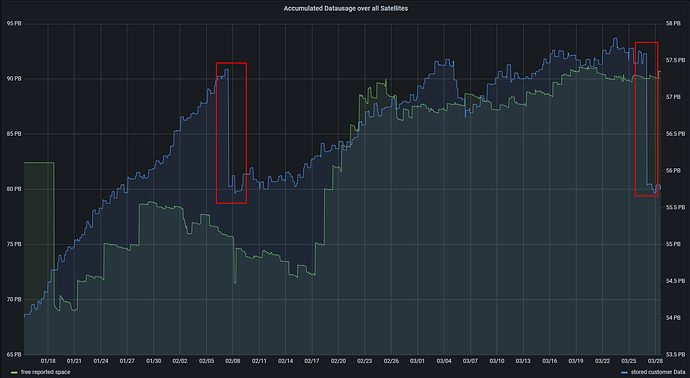Select the 02/11 date tick label
690x378 pixels.
(x=259, y=361)
